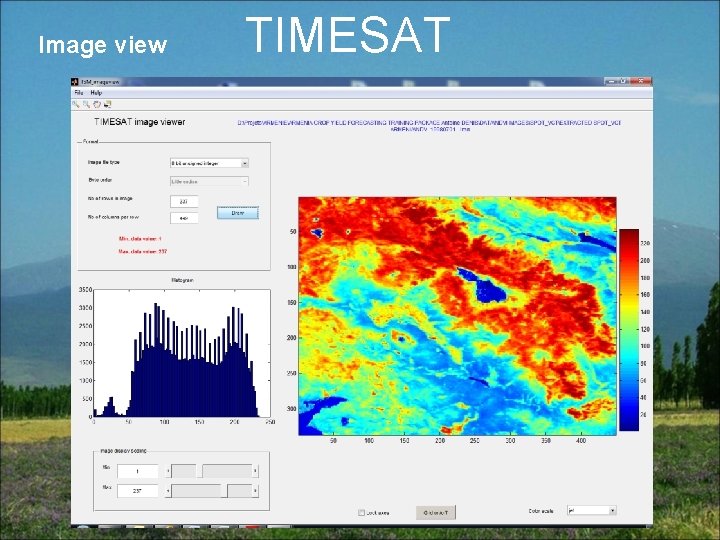Click the Max slider left arrow
720x540 pixels.
[168, 491]
